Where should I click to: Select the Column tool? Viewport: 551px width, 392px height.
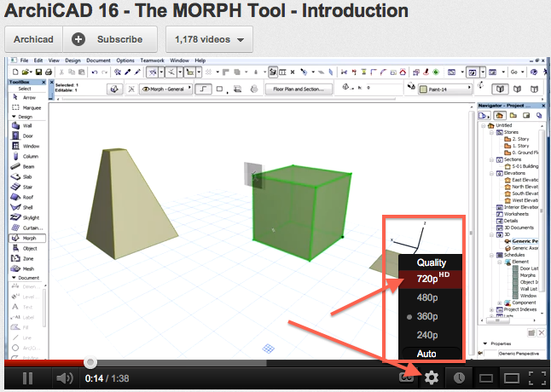(x=26, y=156)
